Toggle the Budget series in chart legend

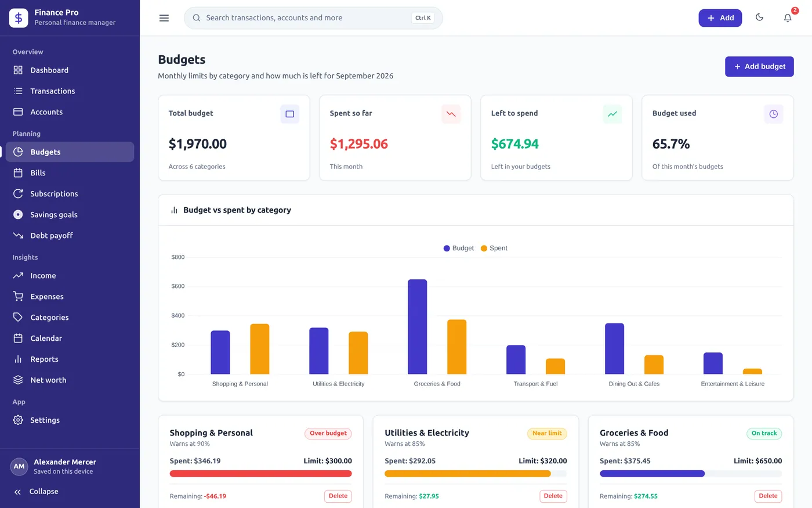point(458,248)
